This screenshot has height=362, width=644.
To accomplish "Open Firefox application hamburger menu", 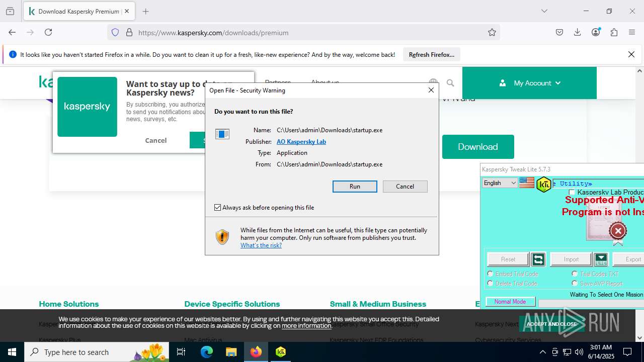I will [x=632, y=32].
